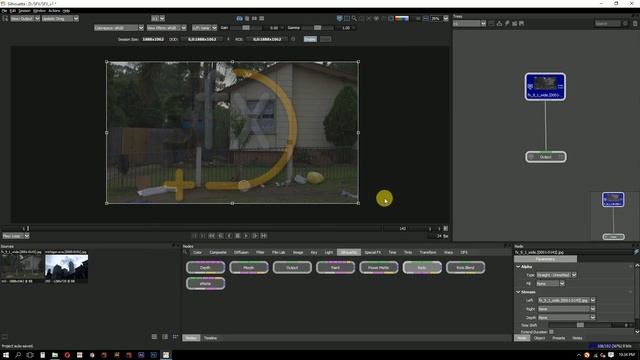Open the Alpha Fill dropdown

click(550, 283)
